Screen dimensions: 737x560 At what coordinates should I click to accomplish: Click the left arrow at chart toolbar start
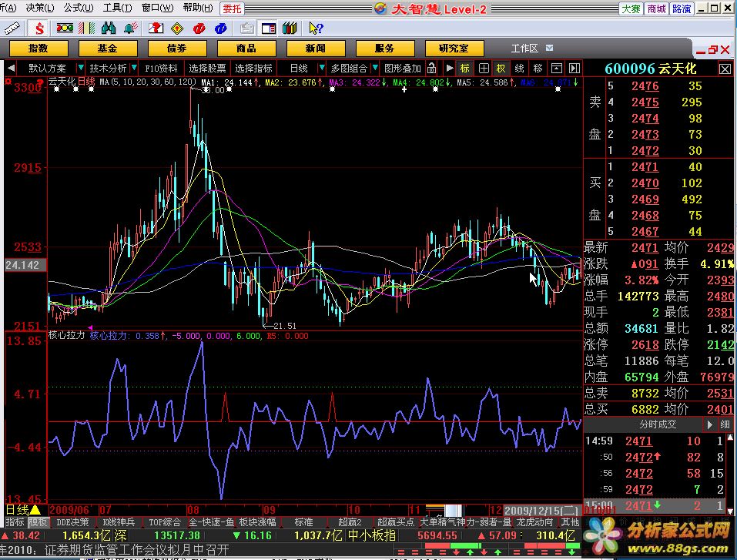coord(10,69)
